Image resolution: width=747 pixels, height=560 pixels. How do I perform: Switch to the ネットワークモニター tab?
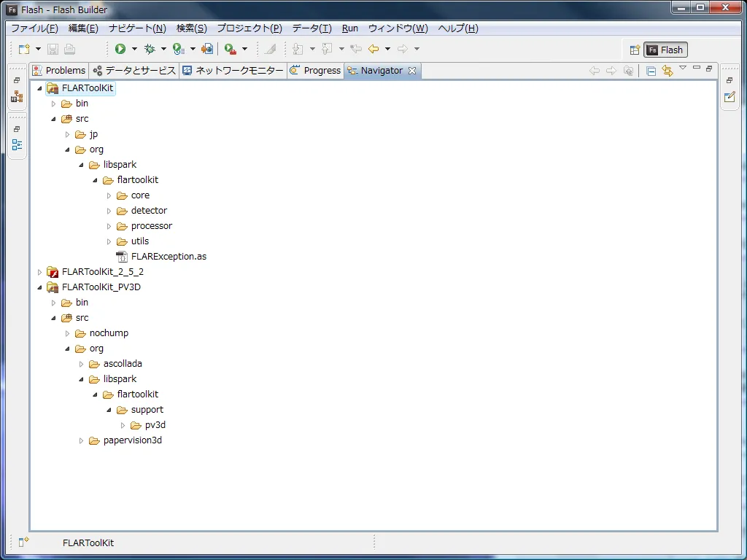233,71
